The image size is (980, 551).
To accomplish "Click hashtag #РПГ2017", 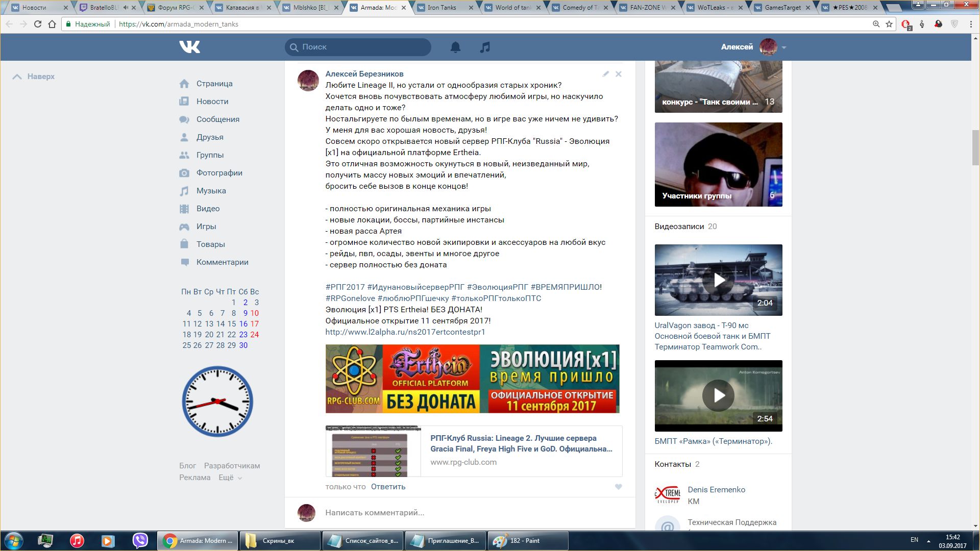I will click(345, 287).
